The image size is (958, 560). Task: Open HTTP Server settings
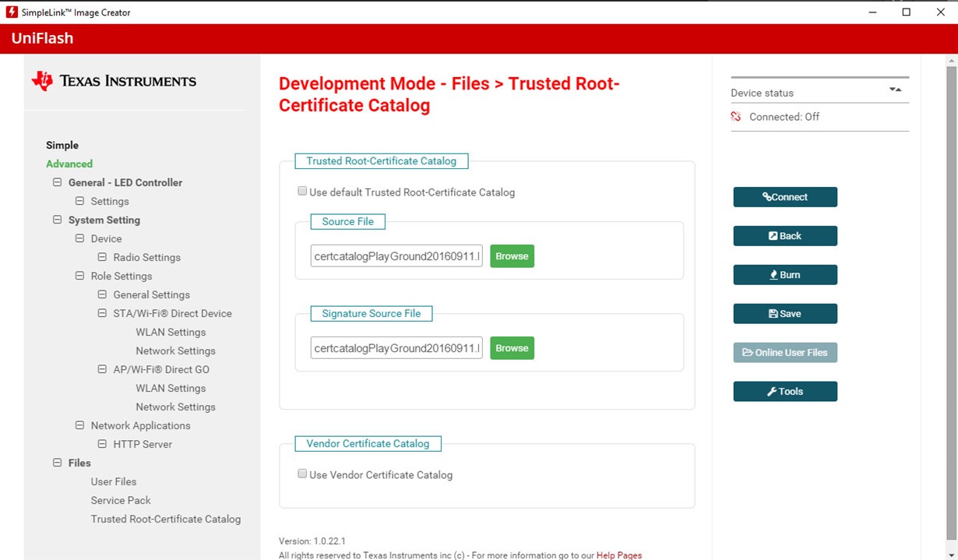coord(143,444)
